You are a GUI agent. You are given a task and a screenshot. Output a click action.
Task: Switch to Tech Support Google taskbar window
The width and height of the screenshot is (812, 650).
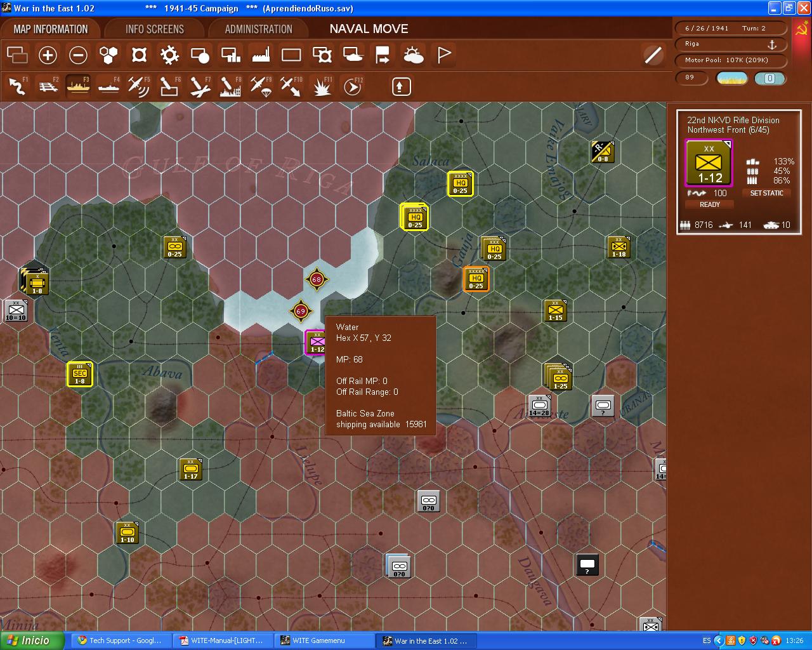(x=121, y=640)
